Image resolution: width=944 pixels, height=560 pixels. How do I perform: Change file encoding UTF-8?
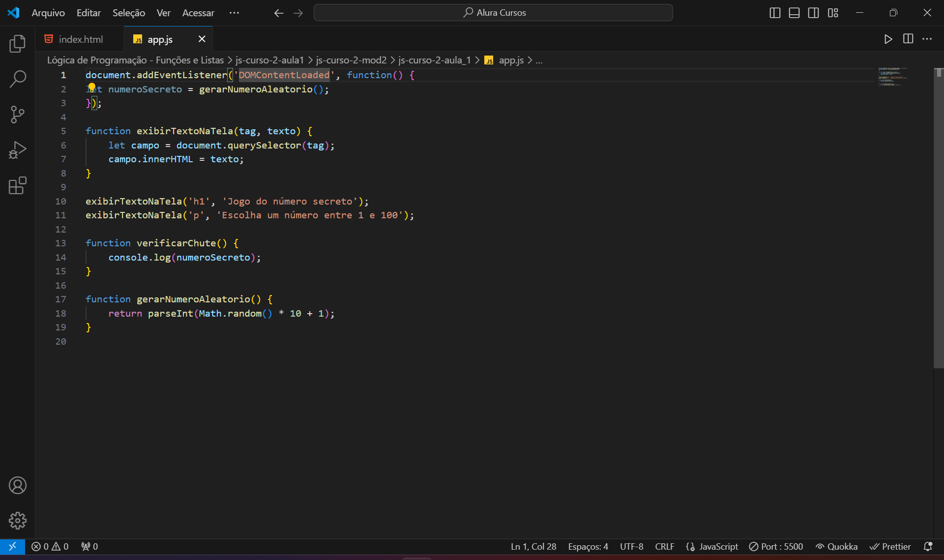631,546
